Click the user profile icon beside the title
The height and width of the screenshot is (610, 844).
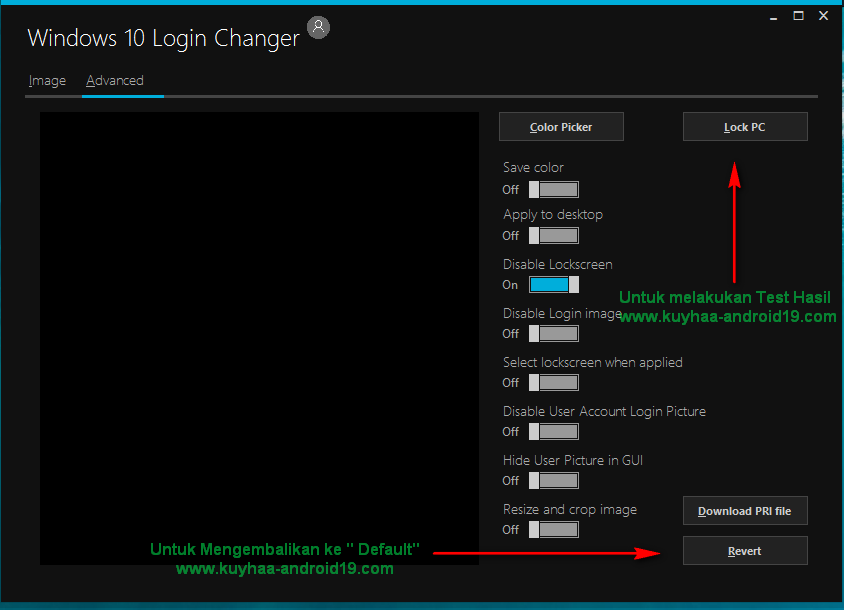(318, 27)
